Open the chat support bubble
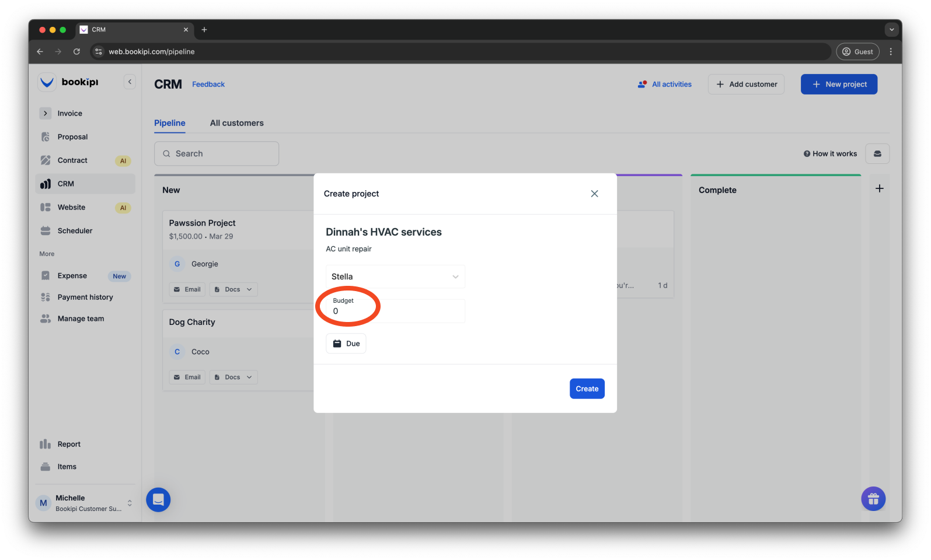The height and width of the screenshot is (560, 931). [158, 500]
